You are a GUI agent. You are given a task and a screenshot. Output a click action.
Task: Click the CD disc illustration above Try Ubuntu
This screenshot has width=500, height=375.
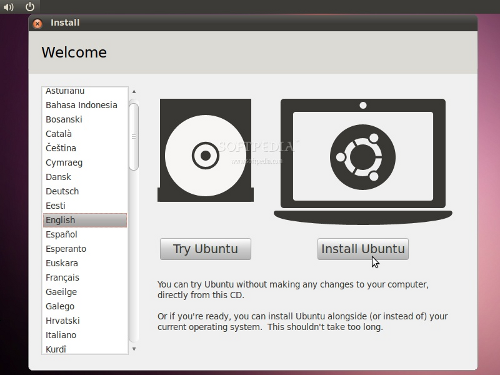coord(205,150)
